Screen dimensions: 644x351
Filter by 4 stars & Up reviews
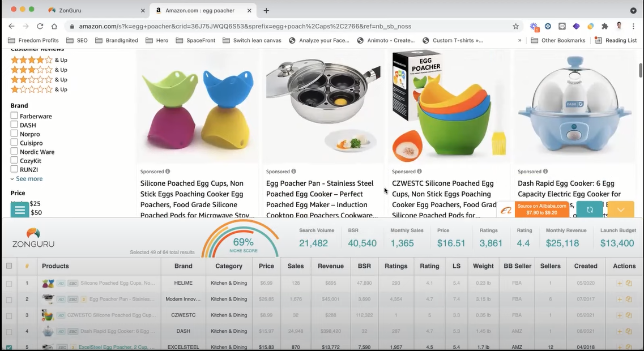pos(39,60)
